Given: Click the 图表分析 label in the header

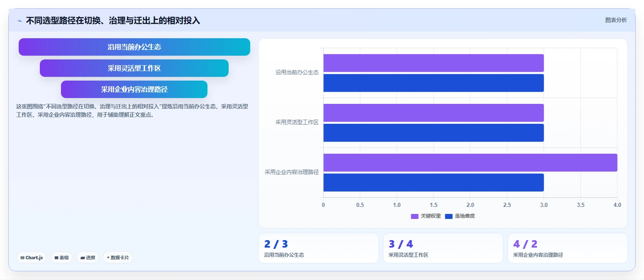Looking at the screenshot, I should (616, 20).
